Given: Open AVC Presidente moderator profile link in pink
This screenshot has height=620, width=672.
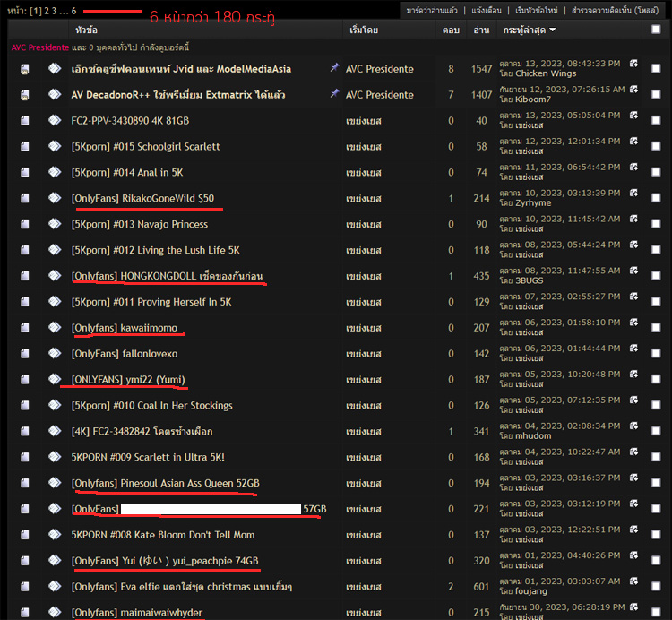Looking at the screenshot, I should 40,47.
